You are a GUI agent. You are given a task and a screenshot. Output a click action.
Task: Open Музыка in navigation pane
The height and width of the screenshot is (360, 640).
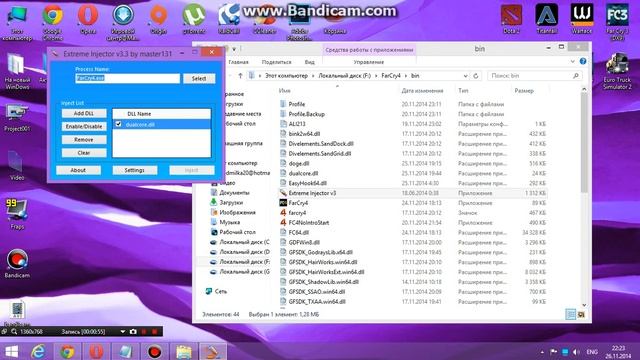[x=229, y=222]
